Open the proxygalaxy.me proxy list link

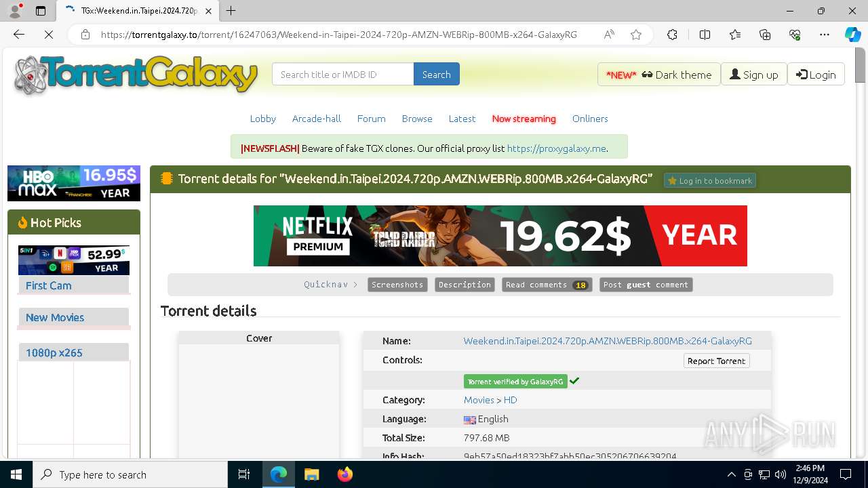556,148
